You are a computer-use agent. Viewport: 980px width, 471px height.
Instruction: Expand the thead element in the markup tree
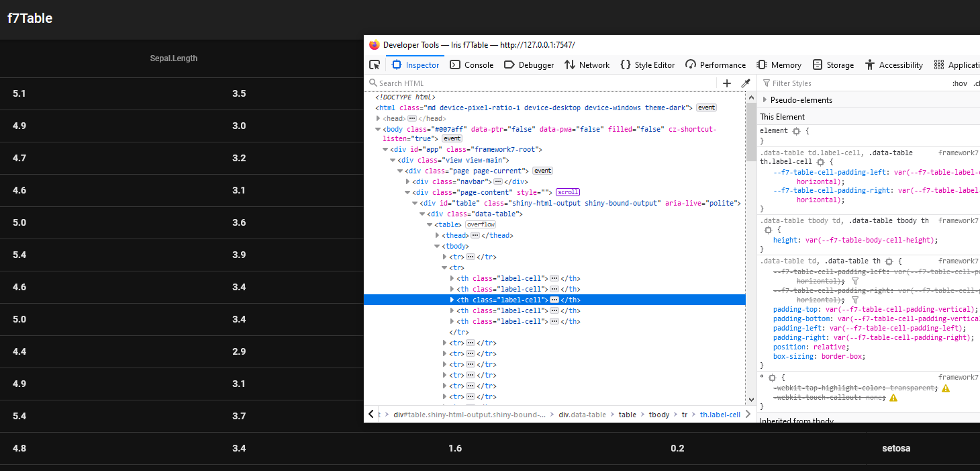pyautogui.click(x=437, y=234)
